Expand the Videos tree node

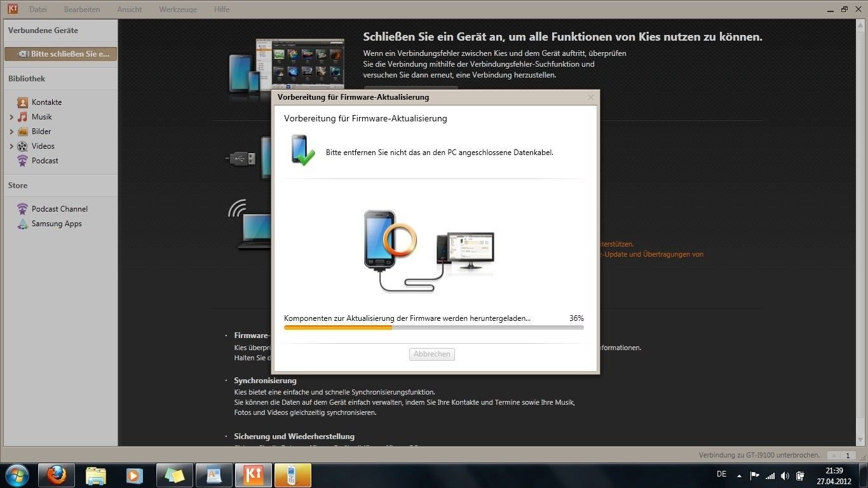click(x=11, y=146)
